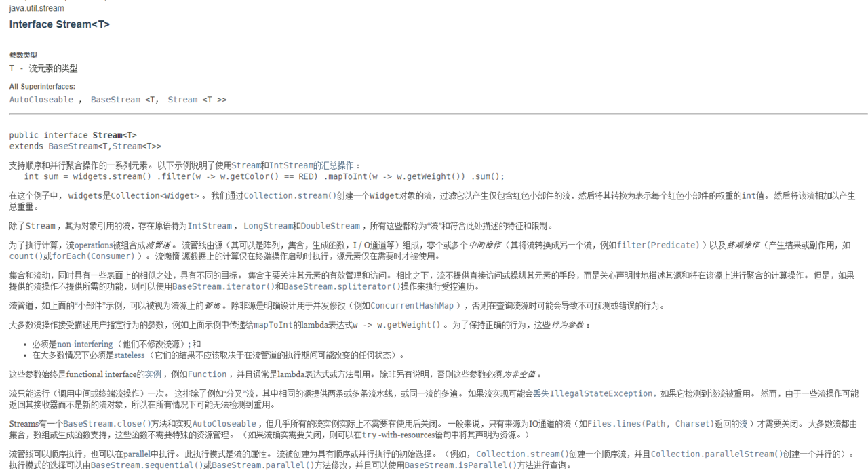
Task: Open the AutoCloseable superinterface link
Action: pos(41,100)
